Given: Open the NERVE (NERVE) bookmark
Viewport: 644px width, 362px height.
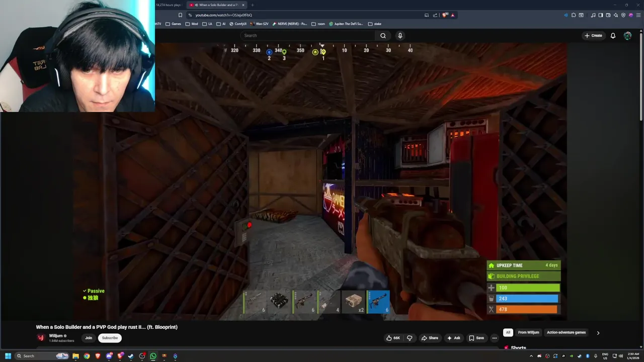Looking at the screenshot, I should tap(290, 24).
